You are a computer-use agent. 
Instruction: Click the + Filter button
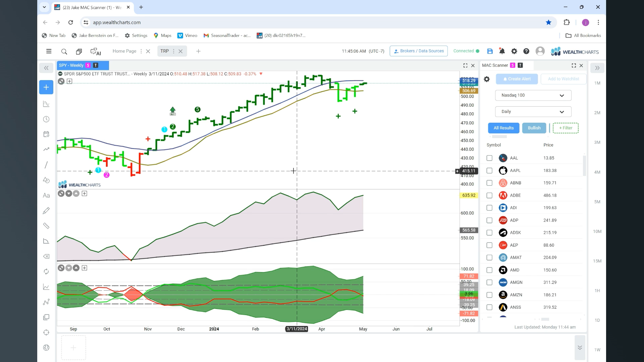coord(566,128)
